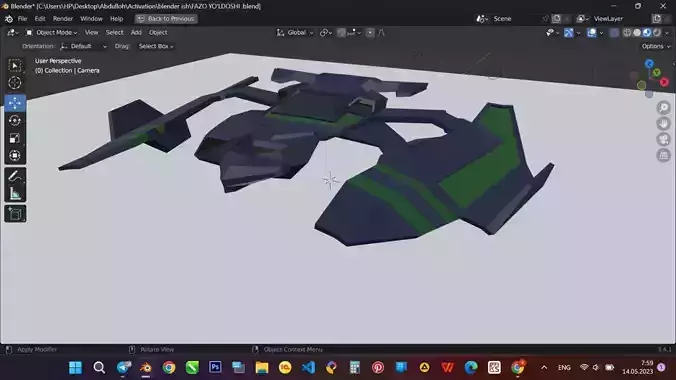The height and width of the screenshot is (380, 676).
Task: Toggle proportional editing button
Action: (370, 32)
